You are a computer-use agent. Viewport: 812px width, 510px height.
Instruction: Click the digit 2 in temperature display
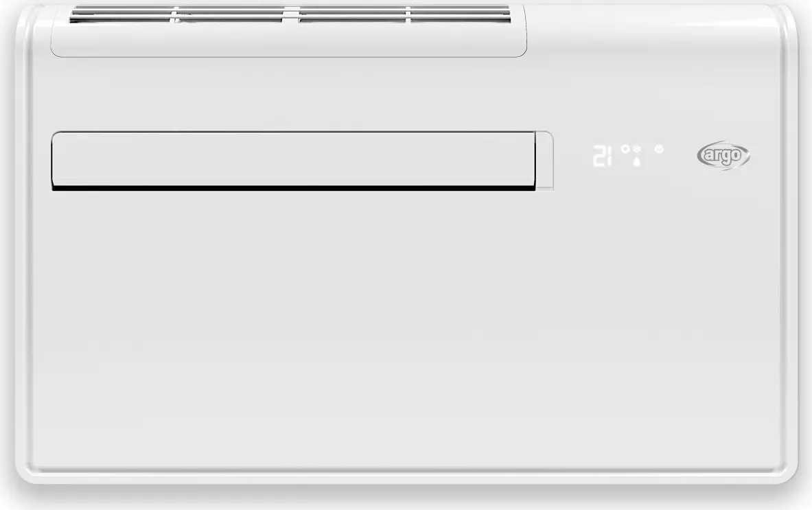click(599, 155)
